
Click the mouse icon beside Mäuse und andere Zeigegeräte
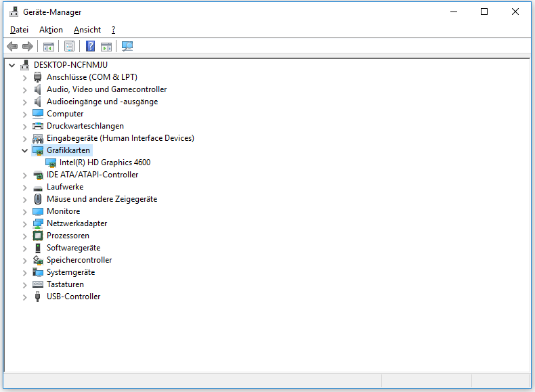(38, 199)
